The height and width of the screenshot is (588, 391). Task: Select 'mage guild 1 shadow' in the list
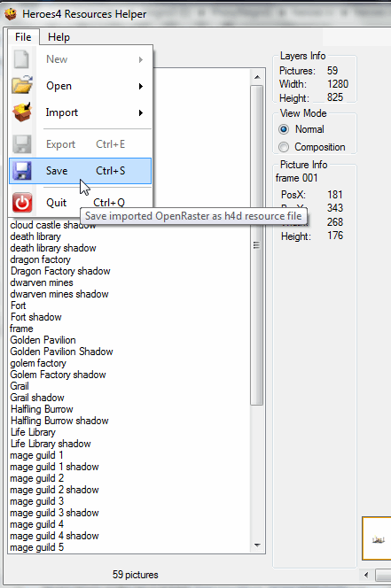(x=54, y=468)
